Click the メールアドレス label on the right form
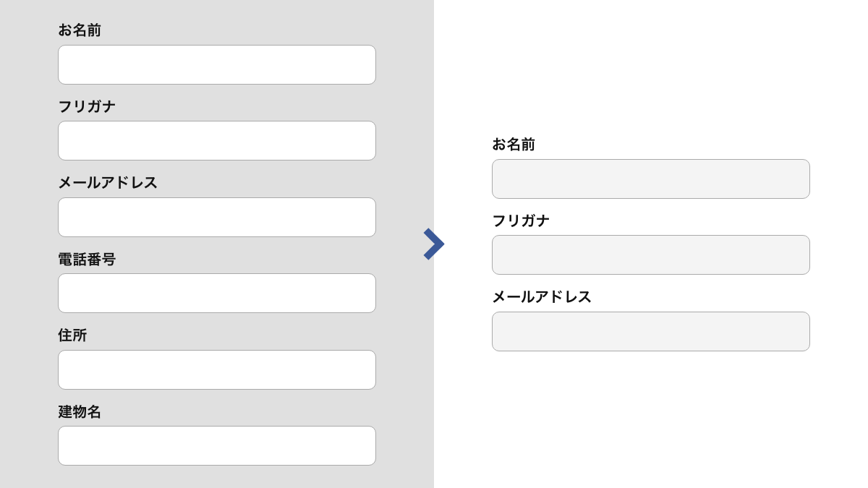This screenshot has width=868, height=488. 541,297
